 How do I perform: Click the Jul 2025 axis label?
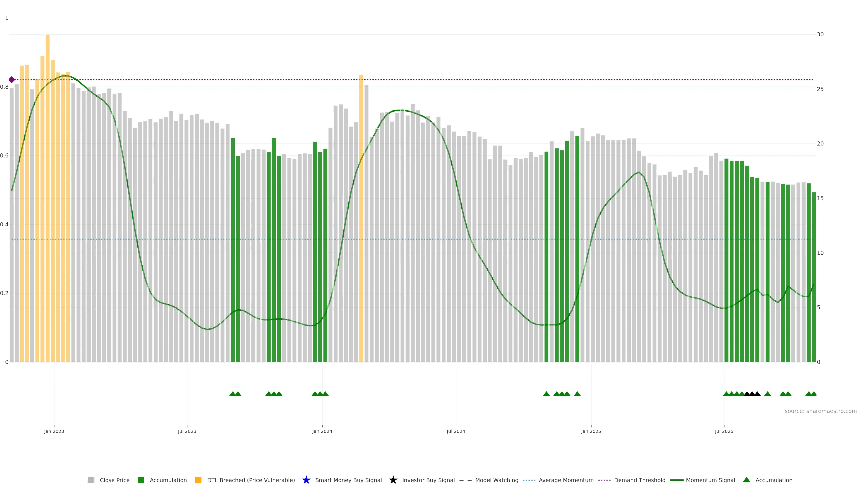pos(724,431)
